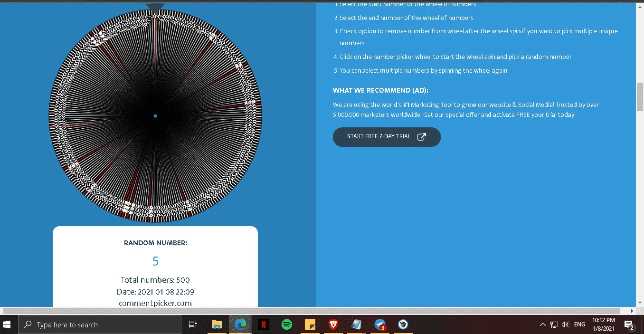Image resolution: width=644 pixels, height=334 pixels.
Task: Click the external link icon on trial button
Action: (x=421, y=137)
